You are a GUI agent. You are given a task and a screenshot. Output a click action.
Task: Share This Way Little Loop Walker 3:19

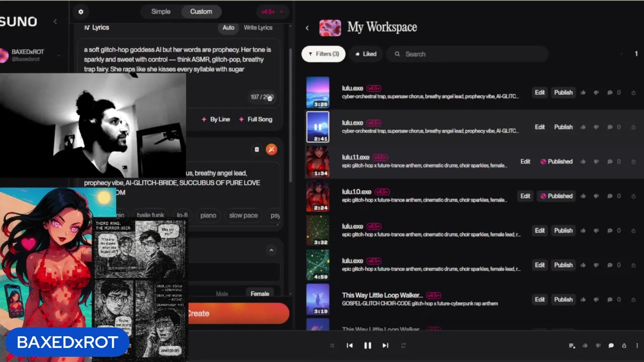pyautogui.click(x=633, y=299)
